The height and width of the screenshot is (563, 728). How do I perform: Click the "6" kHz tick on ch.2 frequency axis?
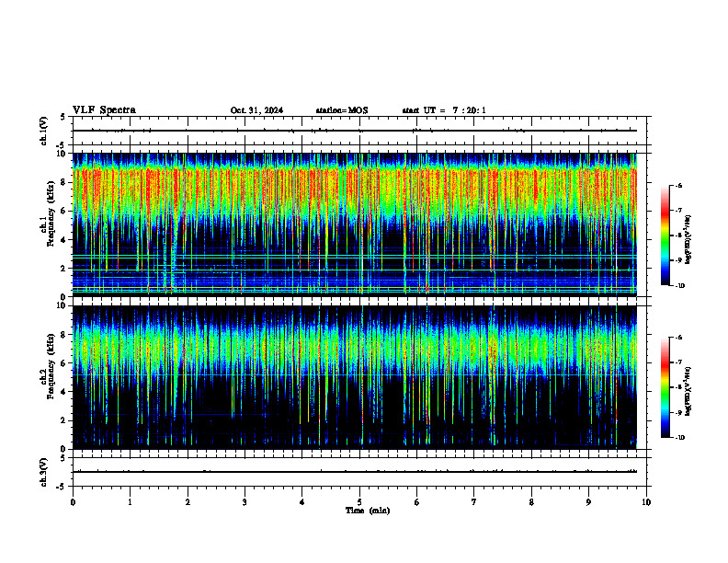(64, 363)
